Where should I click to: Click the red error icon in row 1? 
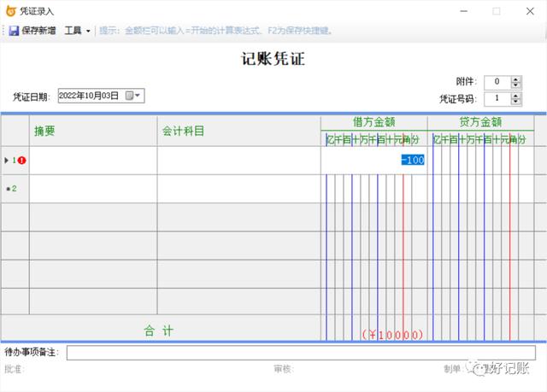click(x=21, y=161)
